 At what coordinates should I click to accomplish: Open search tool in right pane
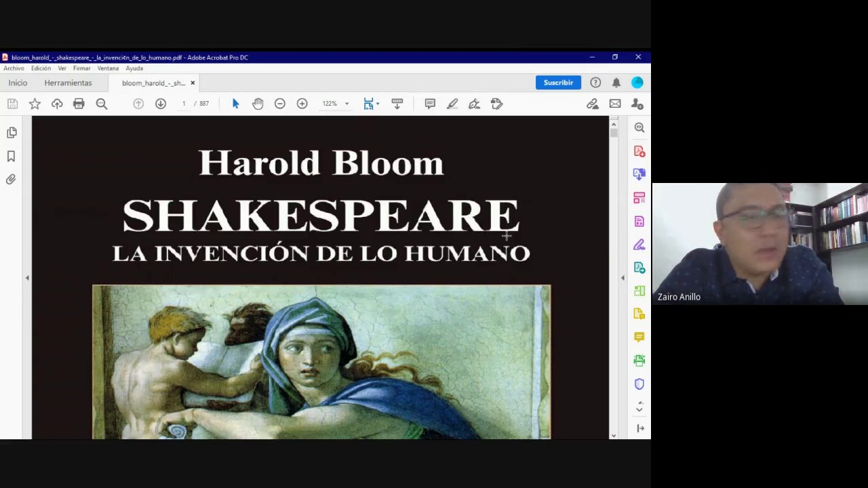coord(639,127)
